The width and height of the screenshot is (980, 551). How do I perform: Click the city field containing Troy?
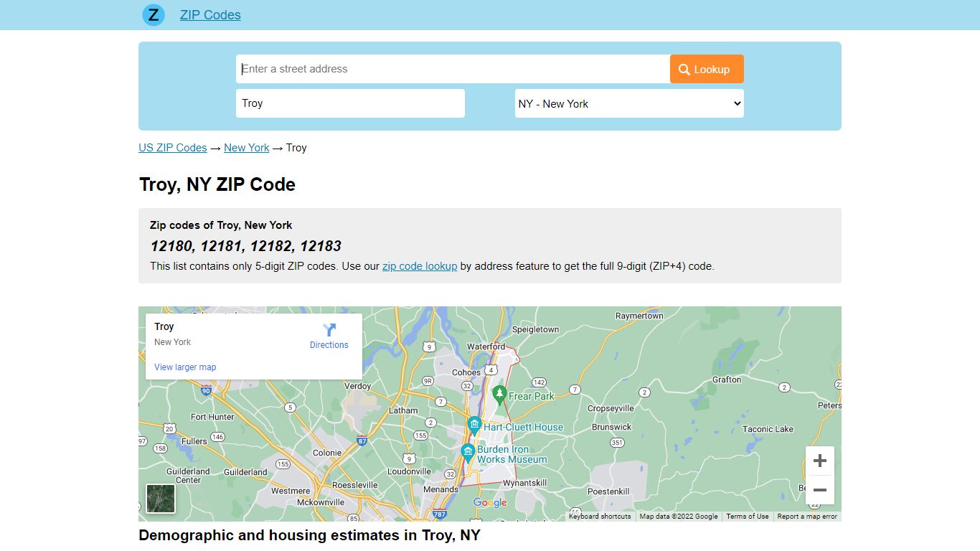click(x=350, y=103)
